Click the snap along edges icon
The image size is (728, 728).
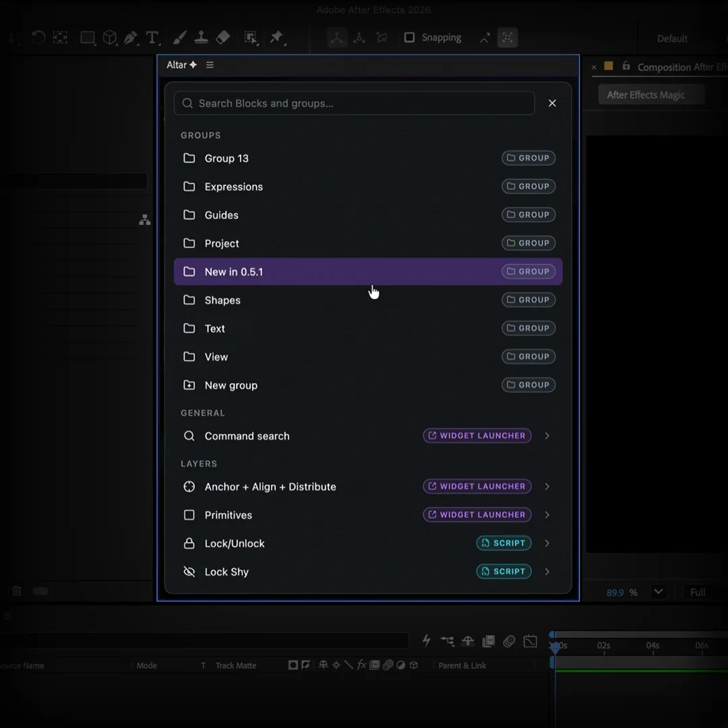coord(485,38)
